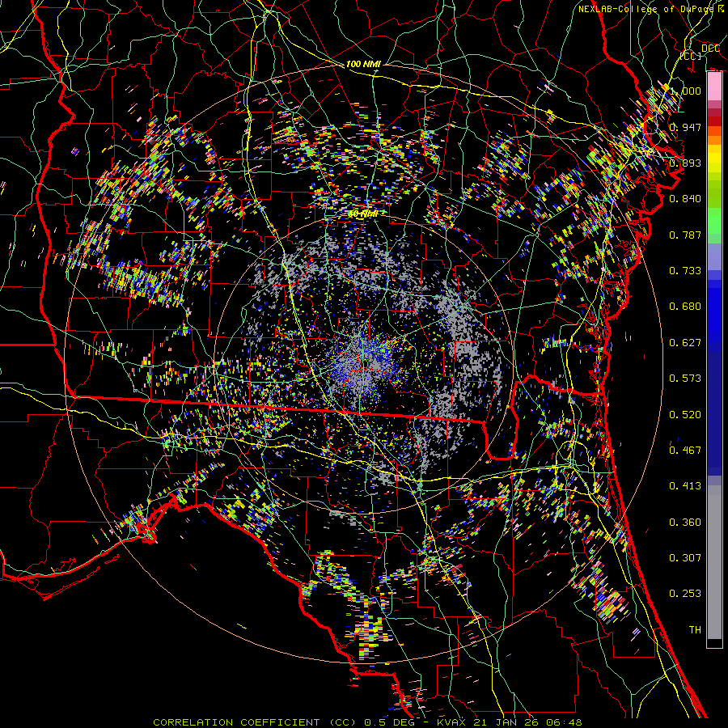
Task: Click the TH threshold label in legend
Action: coord(695,630)
